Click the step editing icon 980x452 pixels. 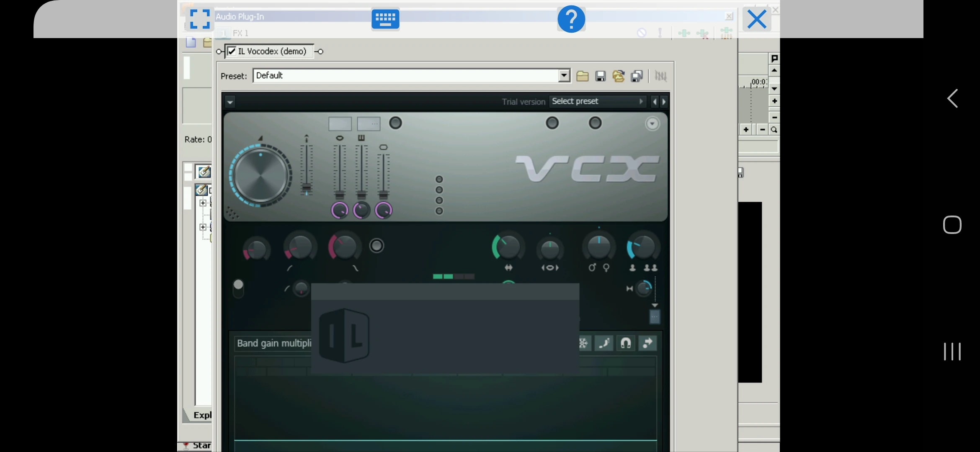point(604,343)
